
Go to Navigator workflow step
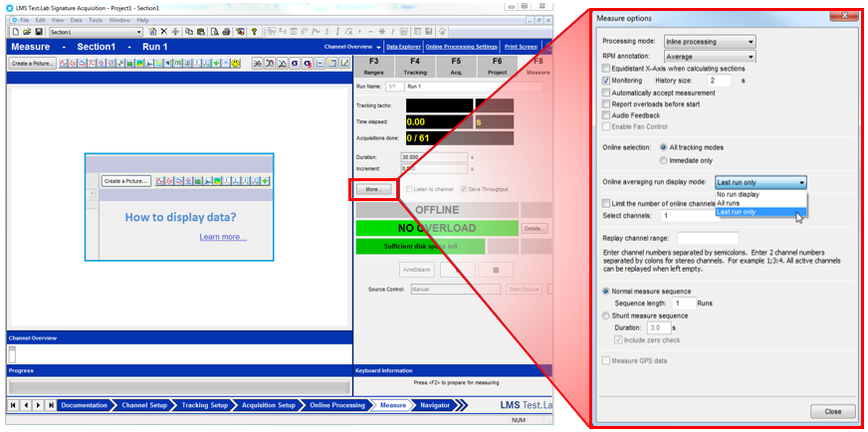pos(435,405)
